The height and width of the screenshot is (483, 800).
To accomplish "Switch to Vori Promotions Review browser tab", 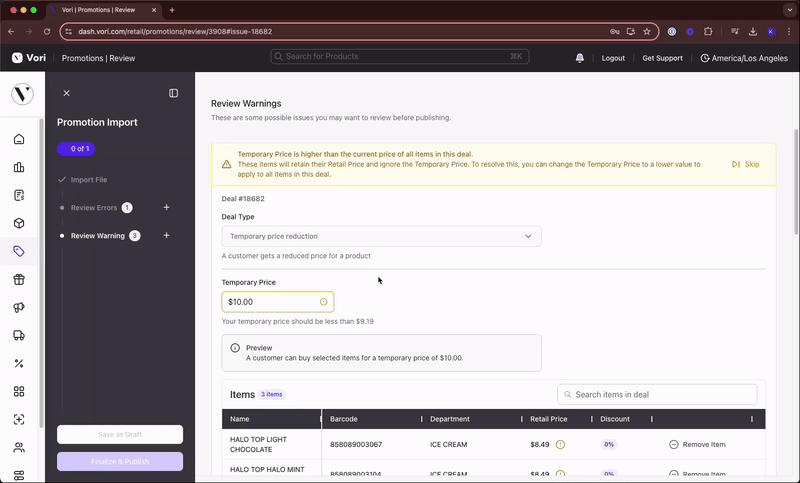I will pyautogui.click(x=102, y=10).
